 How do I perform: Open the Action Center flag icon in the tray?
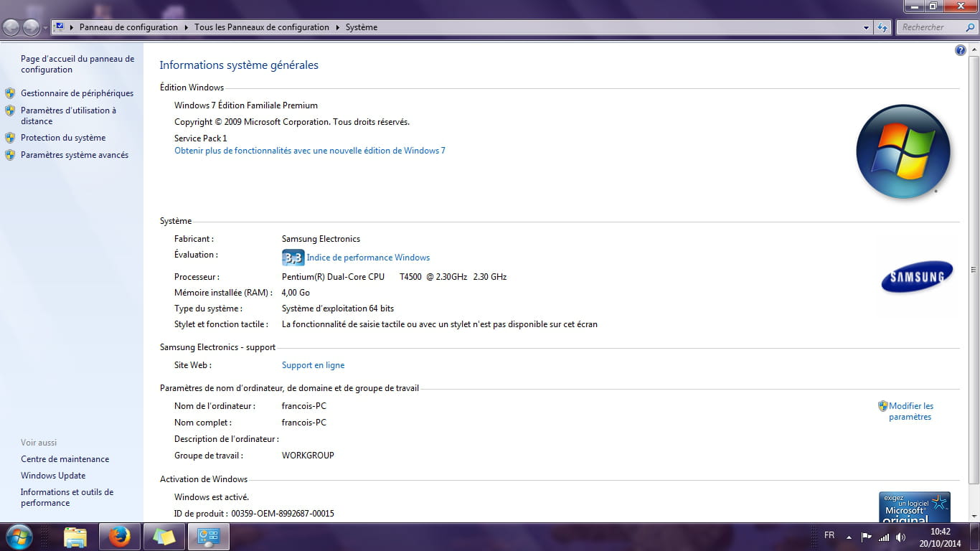click(867, 537)
